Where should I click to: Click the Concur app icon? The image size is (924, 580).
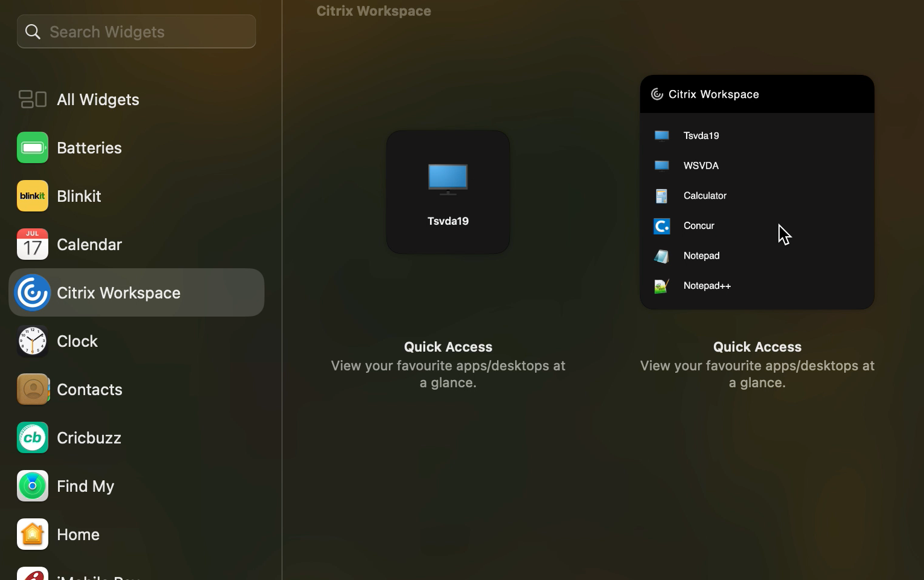pos(662,226)
